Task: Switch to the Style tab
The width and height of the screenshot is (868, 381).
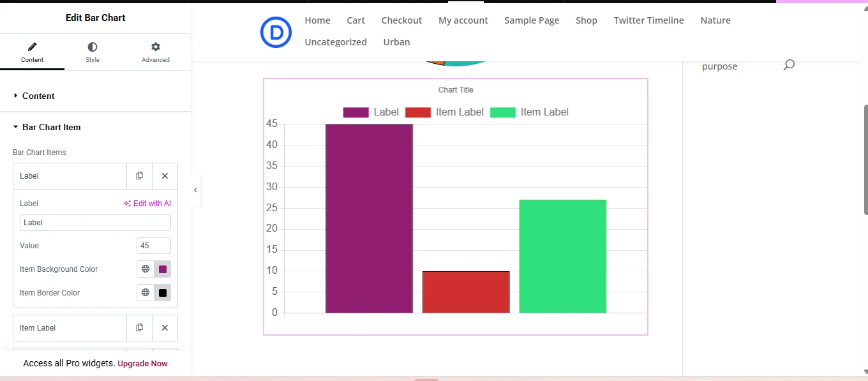Action: click(93, 52)
